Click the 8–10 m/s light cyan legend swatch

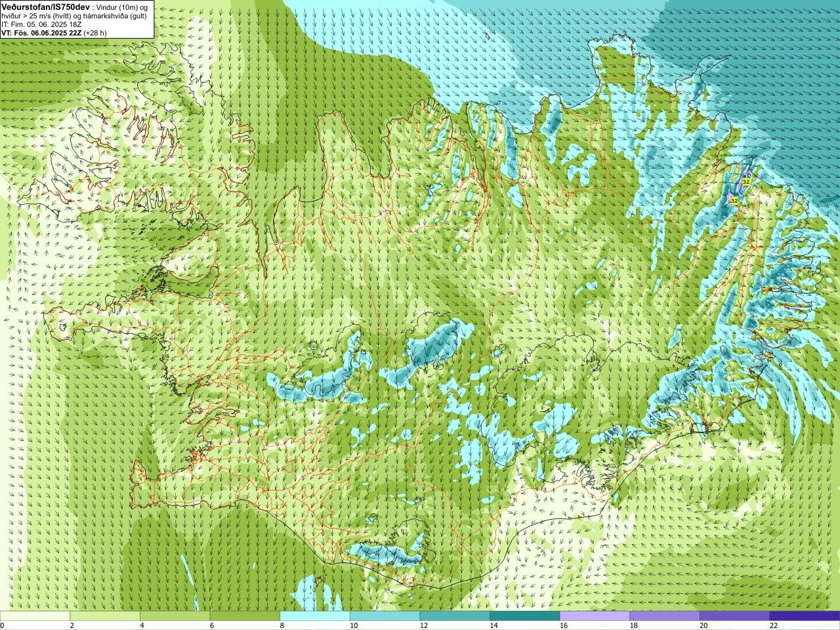(315, 616)
